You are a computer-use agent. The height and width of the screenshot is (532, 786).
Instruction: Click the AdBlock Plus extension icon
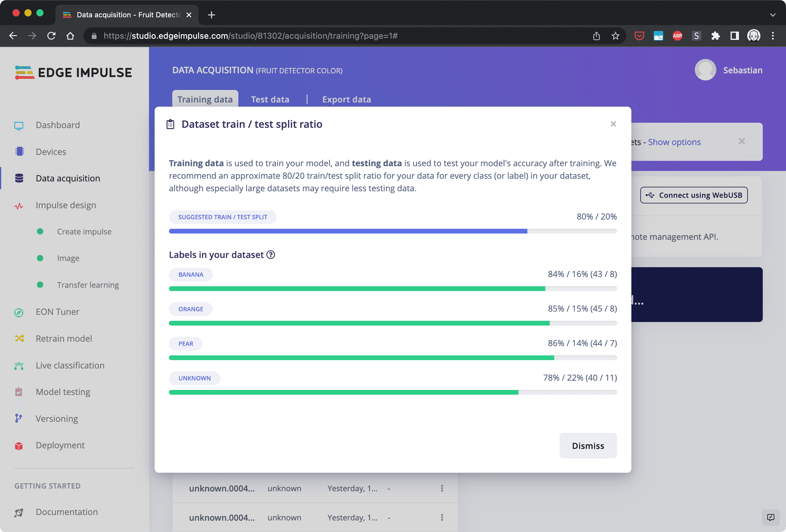click(677, 36)
